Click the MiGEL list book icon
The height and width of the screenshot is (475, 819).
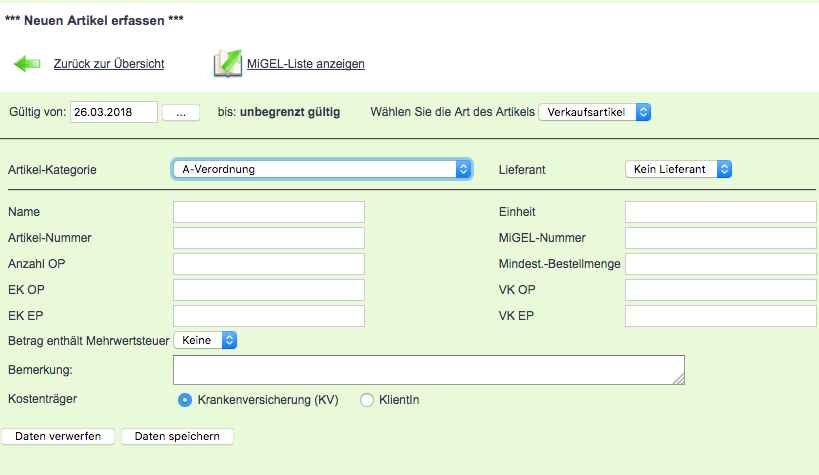point(227,64)
